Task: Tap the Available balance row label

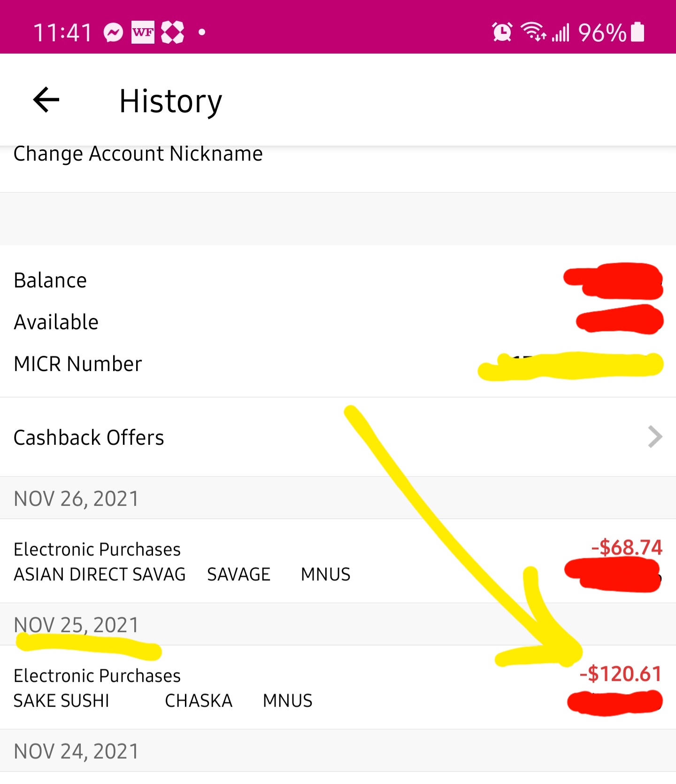Action: [x=56, y=322]
